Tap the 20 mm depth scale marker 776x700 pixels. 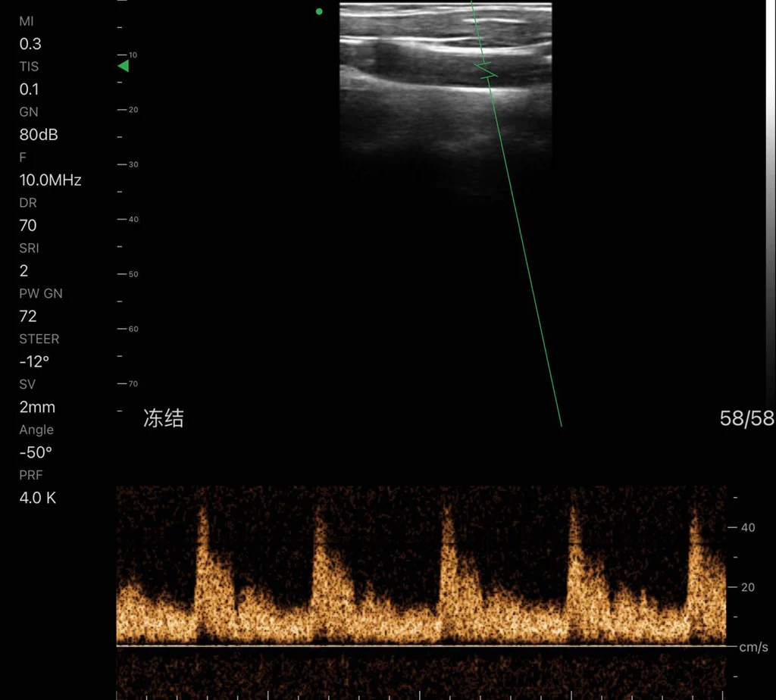click(128, 110)
